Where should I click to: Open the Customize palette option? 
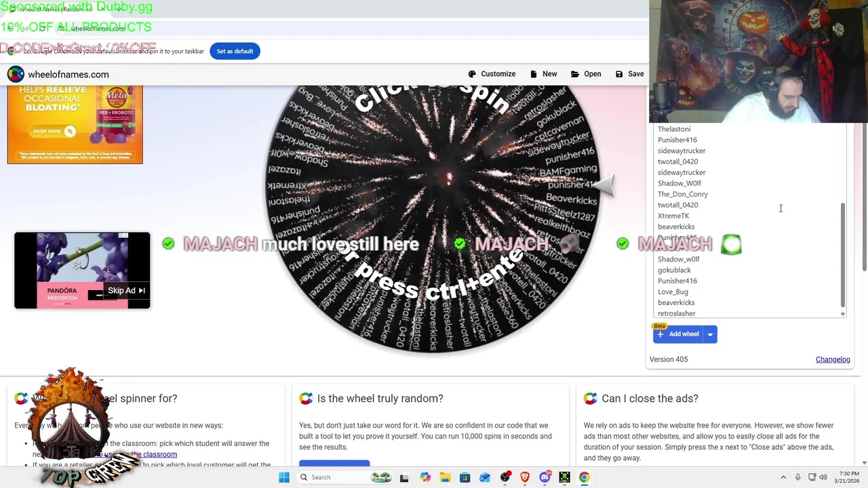coord(492,74)
